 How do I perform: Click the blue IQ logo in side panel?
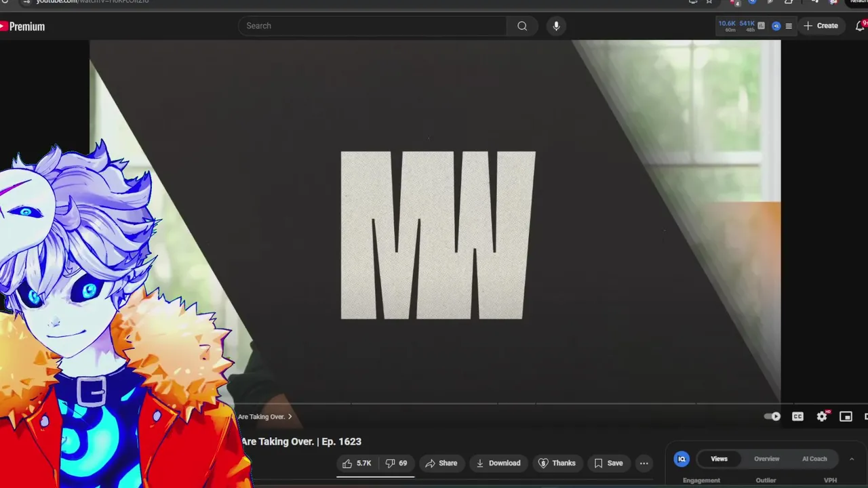[682, 459]
